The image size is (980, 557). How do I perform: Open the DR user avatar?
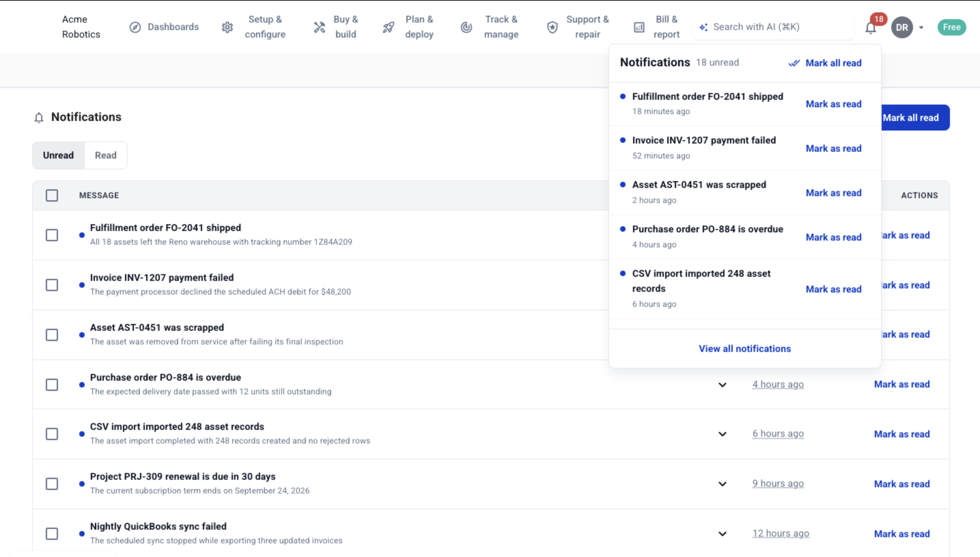pos(902,27)
